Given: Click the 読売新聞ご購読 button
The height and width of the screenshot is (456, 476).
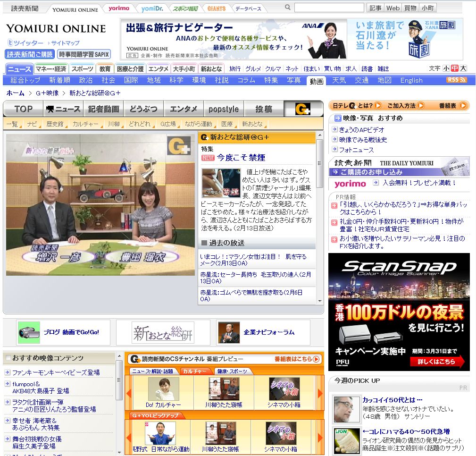Looking at the screenshot, I should 30,54.
